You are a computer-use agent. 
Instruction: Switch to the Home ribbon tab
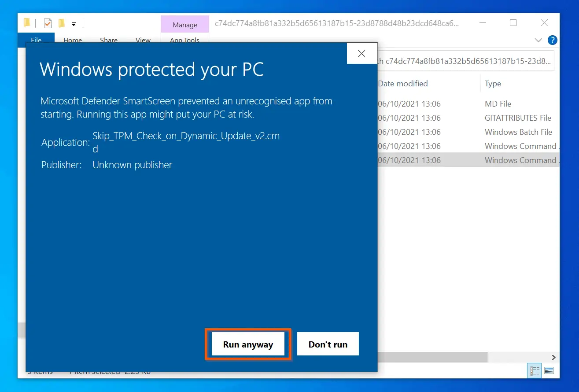pos(73,40)
